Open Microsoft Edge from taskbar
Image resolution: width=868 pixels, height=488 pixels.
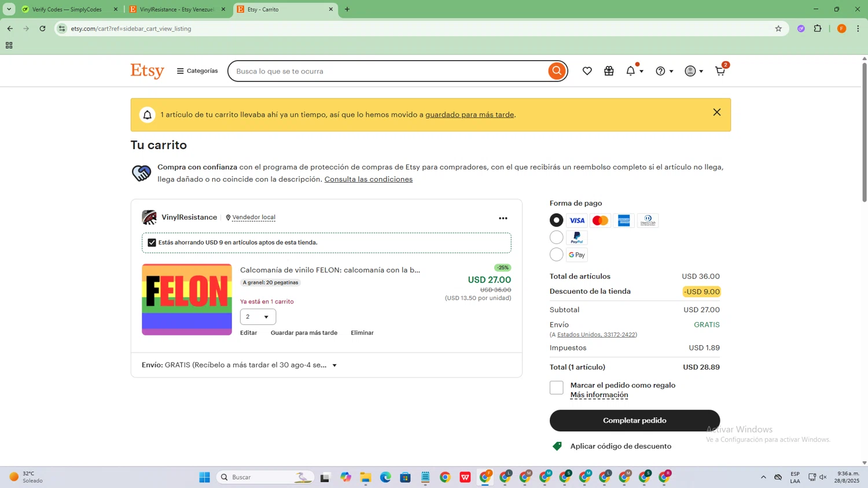385,477
